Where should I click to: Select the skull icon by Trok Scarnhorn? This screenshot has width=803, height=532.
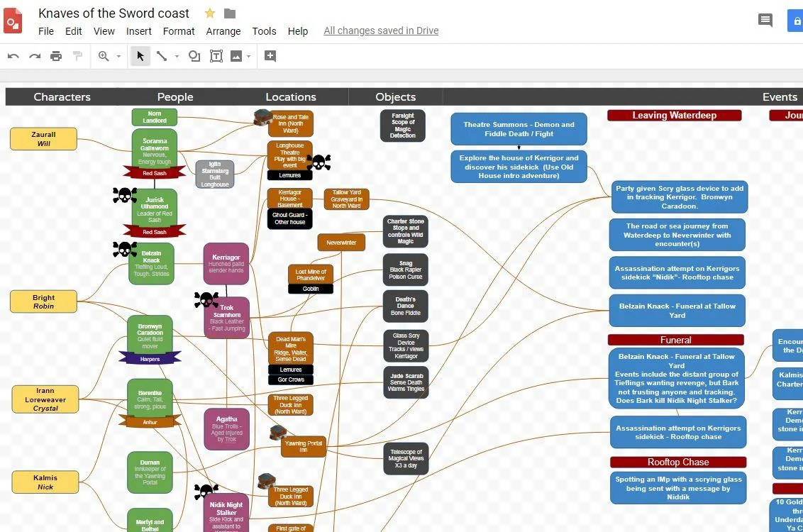[x=206, y=299]
